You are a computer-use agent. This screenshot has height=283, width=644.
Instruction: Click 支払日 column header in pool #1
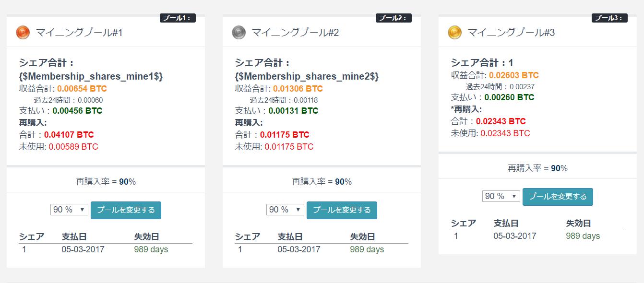(x=74, y=236)
